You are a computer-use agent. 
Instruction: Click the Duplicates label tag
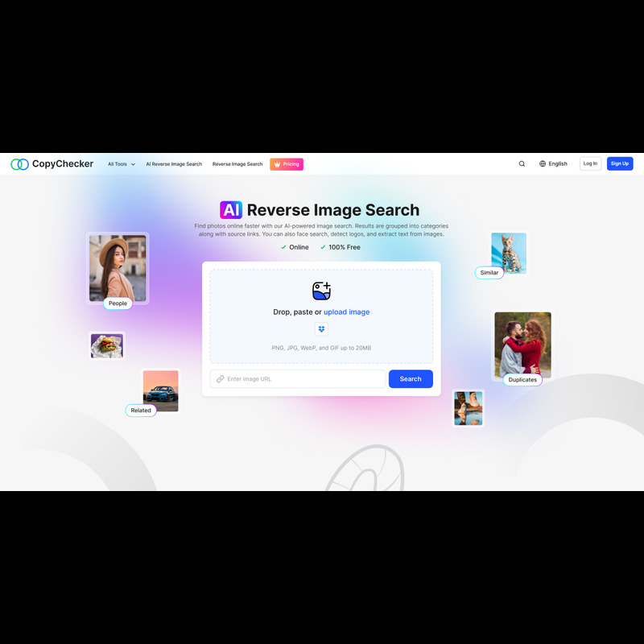click(522, 380)
